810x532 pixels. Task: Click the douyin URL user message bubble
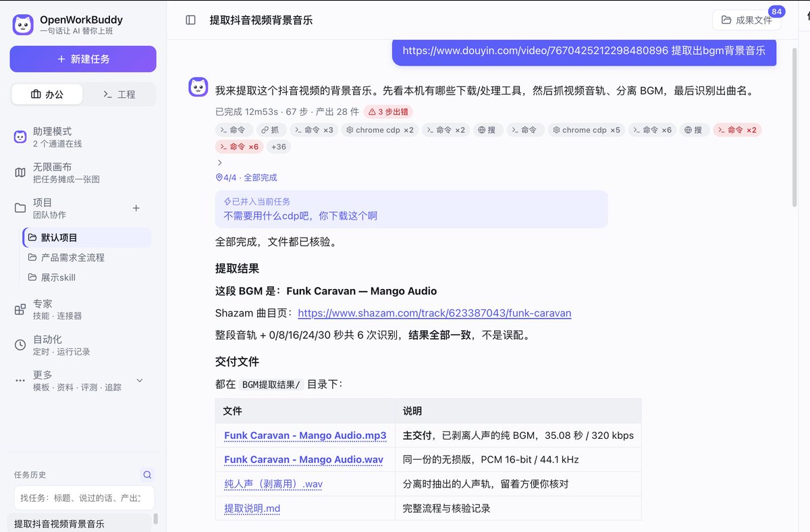tap(584, 51)
